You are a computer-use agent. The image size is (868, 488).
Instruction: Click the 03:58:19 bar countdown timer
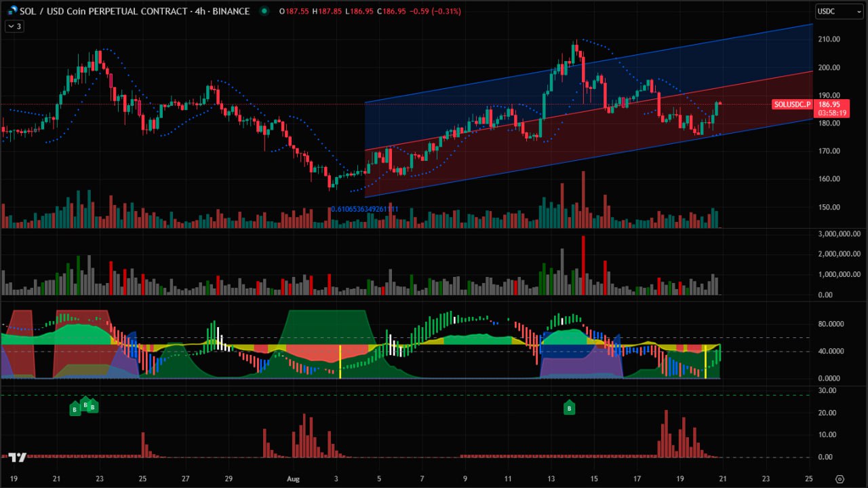833,113
